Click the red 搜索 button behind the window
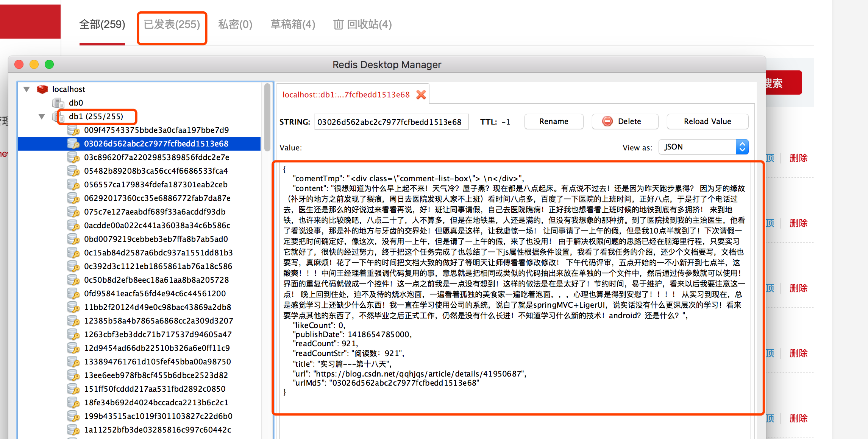Screen dimensions: 868x439 click(x=784, y=83)
